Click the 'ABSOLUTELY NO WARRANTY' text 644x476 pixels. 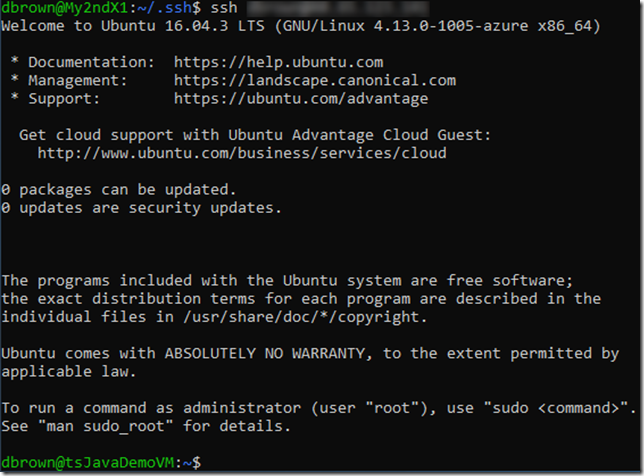(x=265, y=353)
